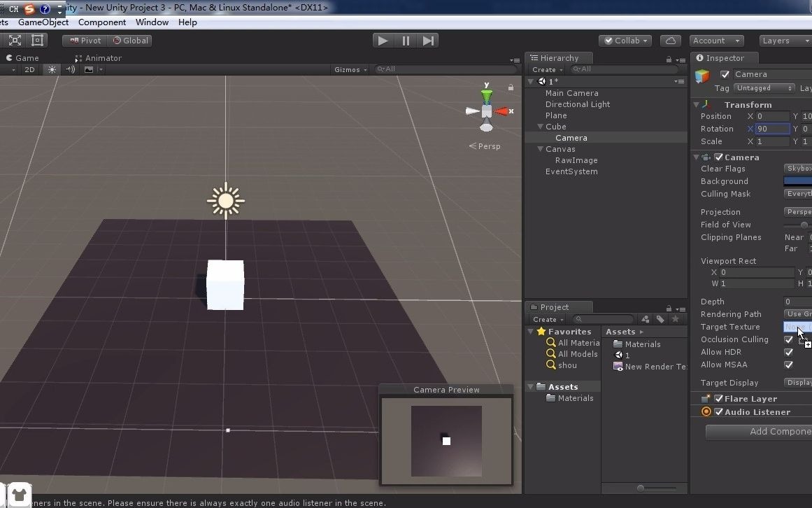812x508 pixels.
Task: Click the Pause button
Action: [406, 41]
